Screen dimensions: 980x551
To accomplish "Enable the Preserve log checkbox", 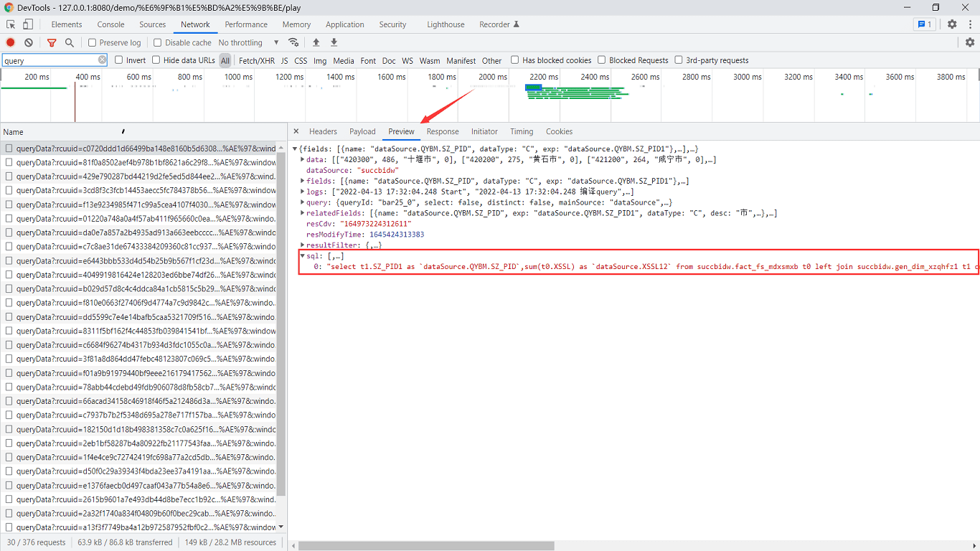I will click(x=91, y=42).
